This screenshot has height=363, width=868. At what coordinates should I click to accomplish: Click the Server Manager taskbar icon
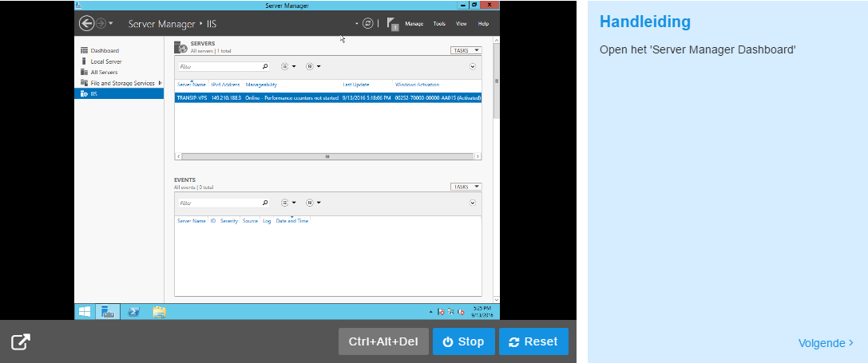107,312
